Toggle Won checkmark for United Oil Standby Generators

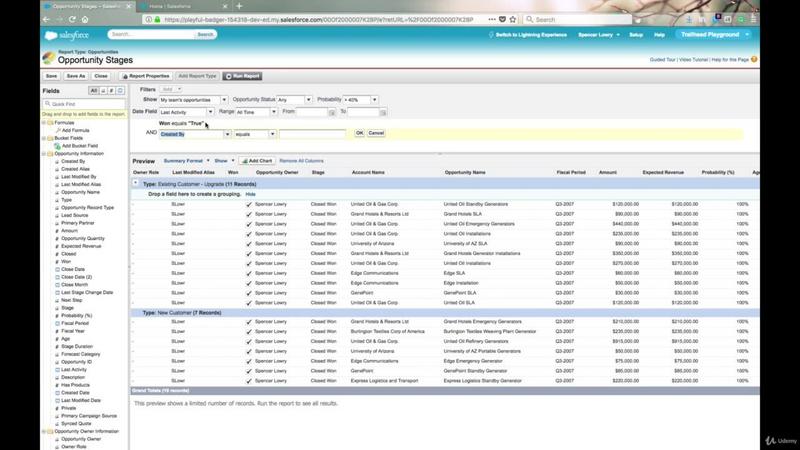[249, 204]
